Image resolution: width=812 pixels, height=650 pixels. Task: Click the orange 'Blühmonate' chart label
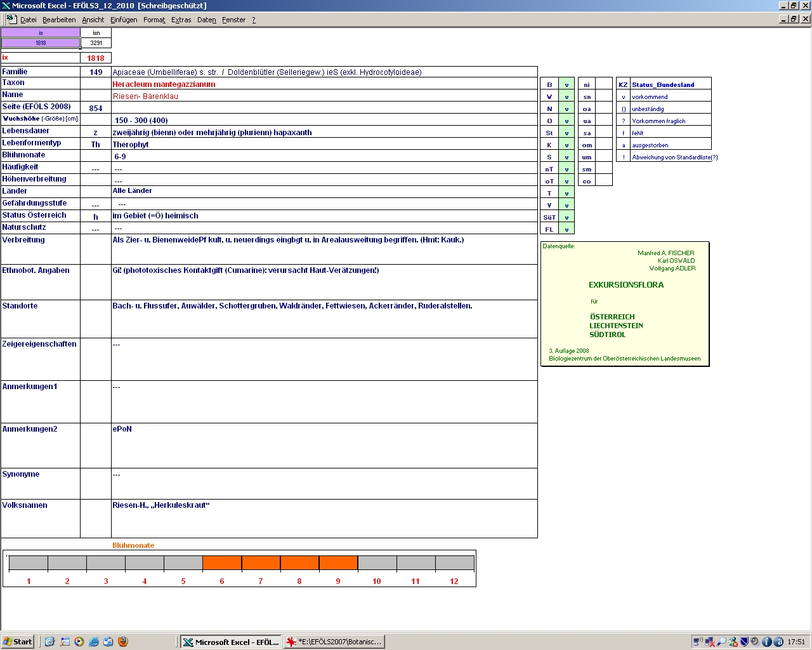click(133, 545)
